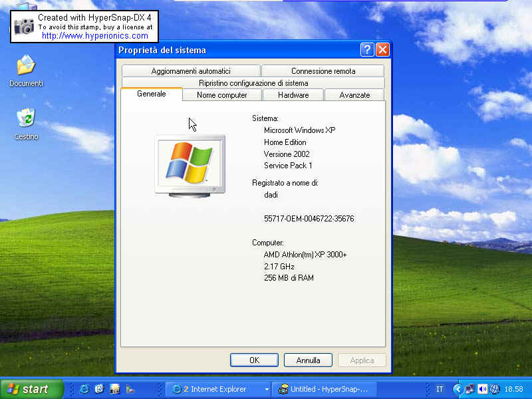Cancel with the Annulla button
Screen dimensions: 532x399
click(x=308, y=360)
